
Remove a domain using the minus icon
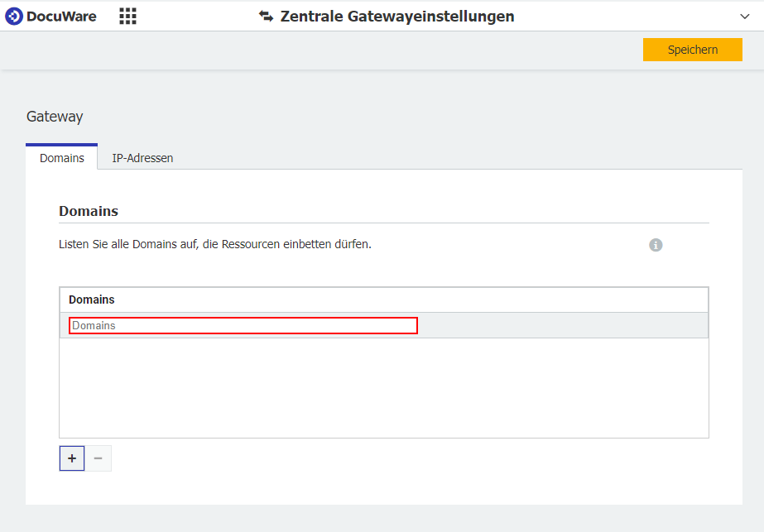click(99, 458)
